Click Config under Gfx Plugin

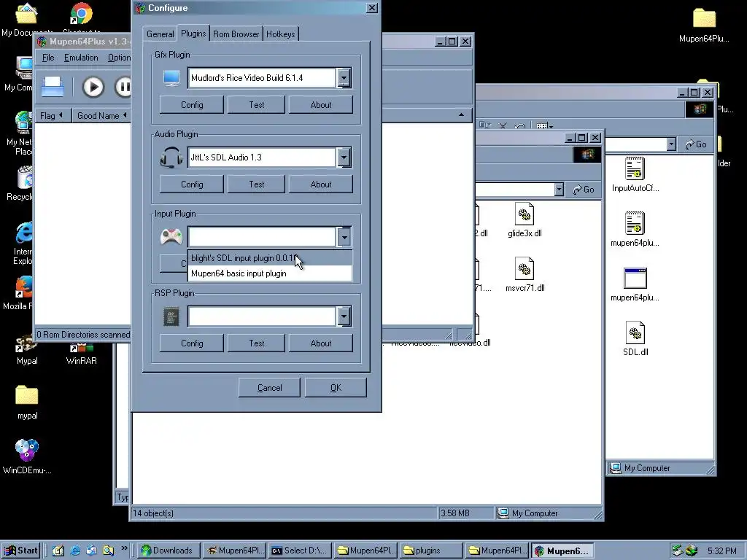[x=192, y=105]
